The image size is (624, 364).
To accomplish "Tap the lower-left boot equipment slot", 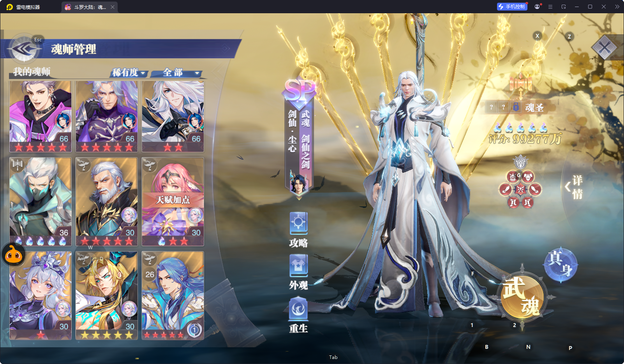I will (x=513, y=202).
